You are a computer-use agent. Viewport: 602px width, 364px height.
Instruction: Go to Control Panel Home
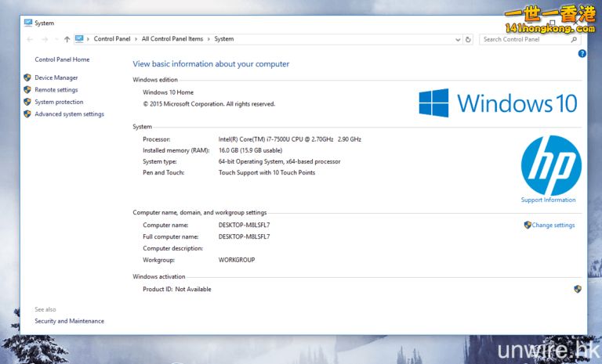(x=62, y=59)
